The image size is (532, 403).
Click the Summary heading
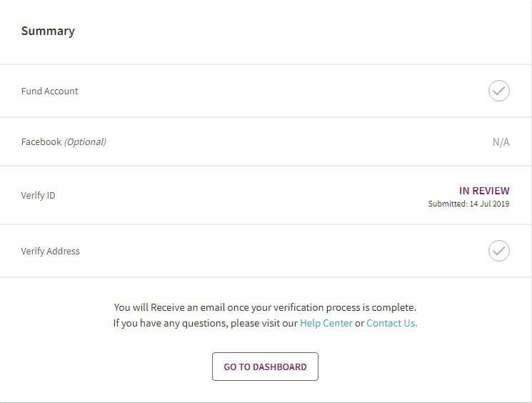(x=48, y=31)
